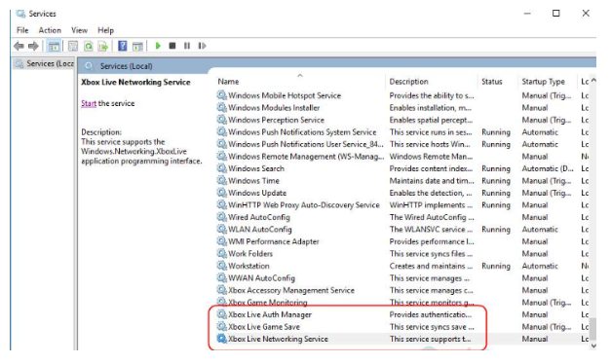Image resolution: width=611 pixels, height=364 pixels.
Task: Sort by the Startup Type column header
Action: [543, 82]
